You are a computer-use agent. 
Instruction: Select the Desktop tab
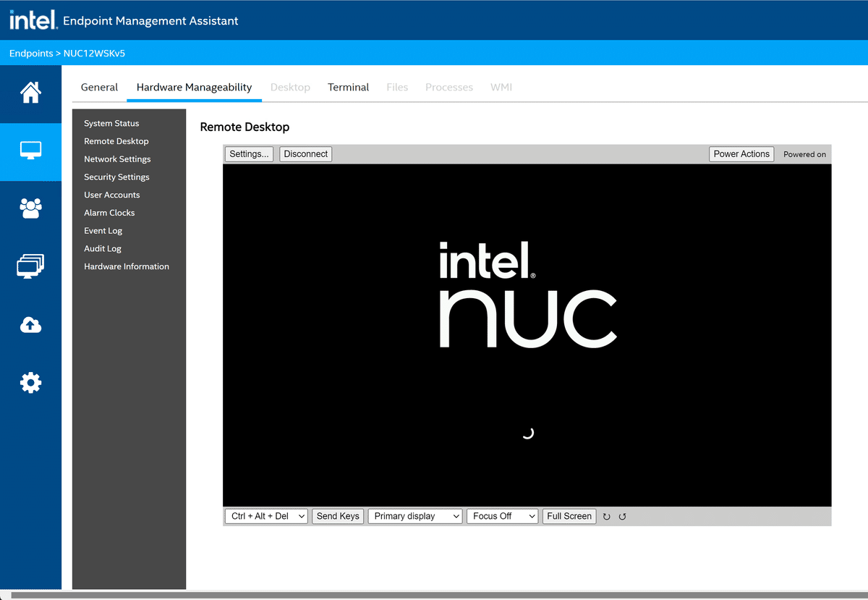290,87
